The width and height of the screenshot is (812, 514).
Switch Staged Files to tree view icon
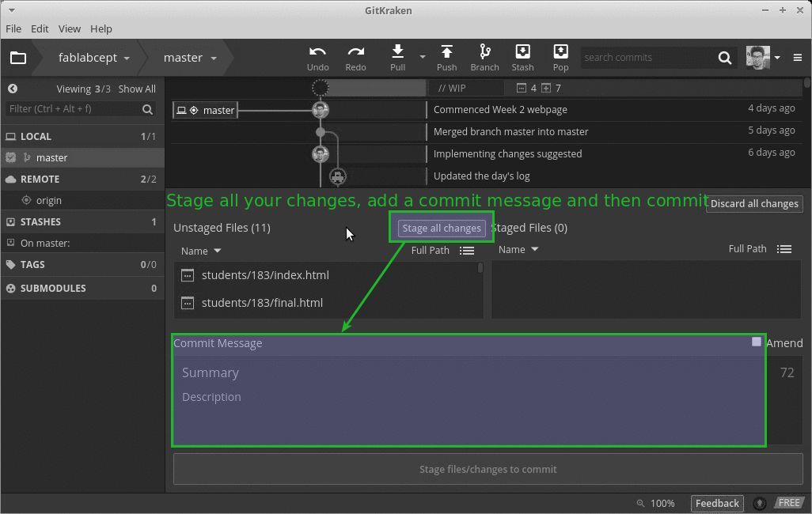click(x=784, y=250)
